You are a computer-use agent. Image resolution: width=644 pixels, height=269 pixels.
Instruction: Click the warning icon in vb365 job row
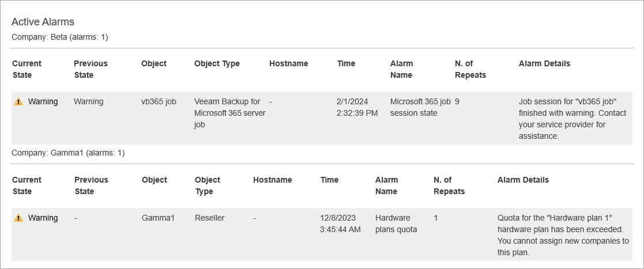click(18, 102)
